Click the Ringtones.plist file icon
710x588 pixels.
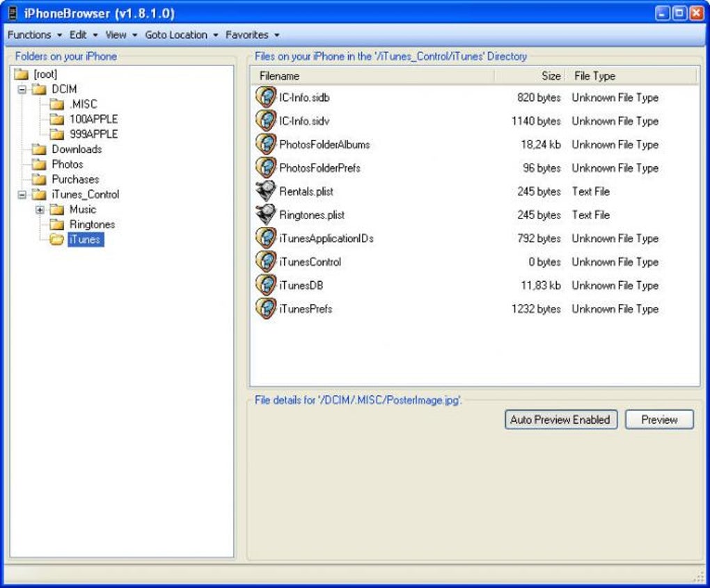[x=266, y=214]
